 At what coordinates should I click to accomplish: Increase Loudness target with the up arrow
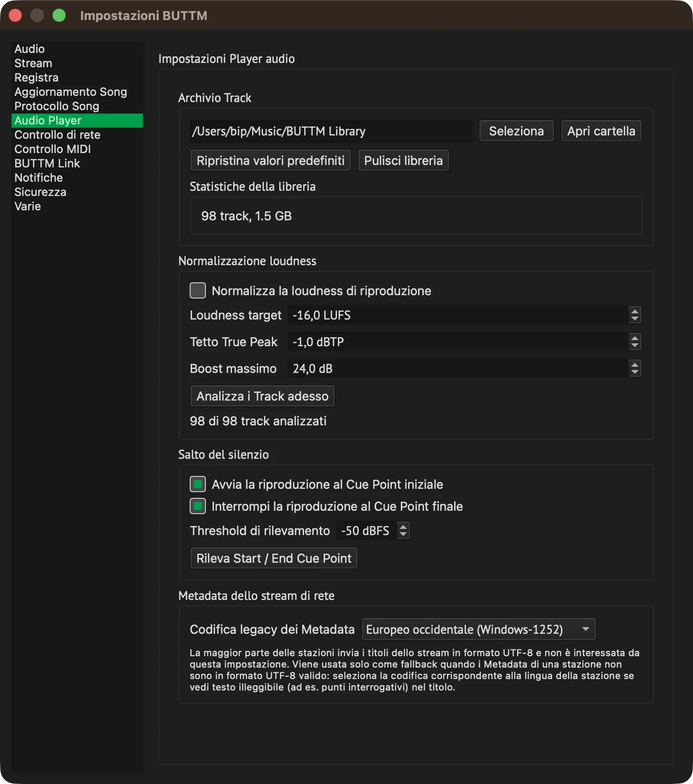pyautogui.click(x=634, y=311)
